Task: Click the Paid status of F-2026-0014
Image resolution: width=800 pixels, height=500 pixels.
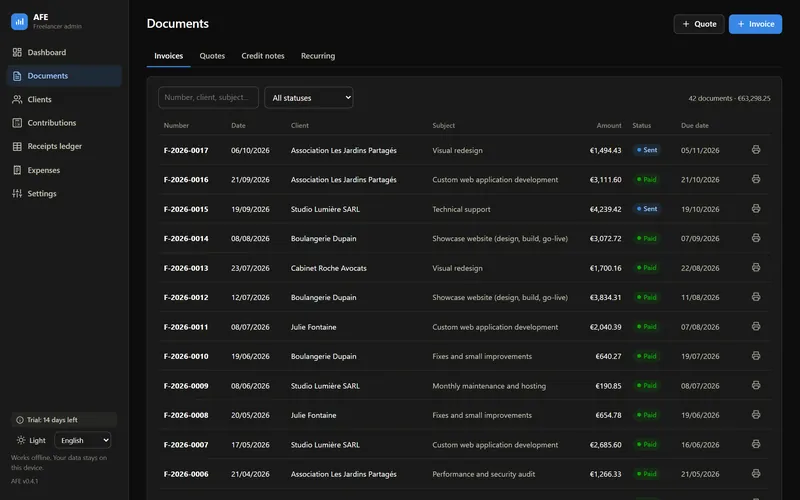Action: (646, 238)
